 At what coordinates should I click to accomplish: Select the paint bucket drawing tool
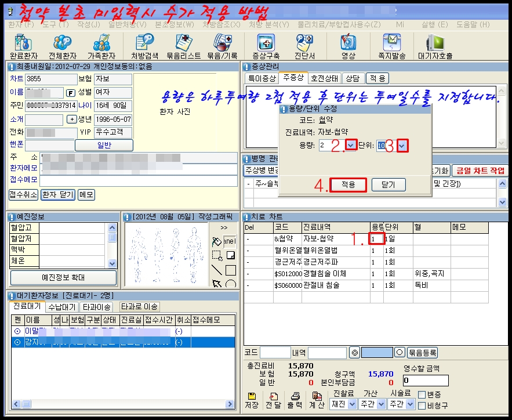click(217, 241)
